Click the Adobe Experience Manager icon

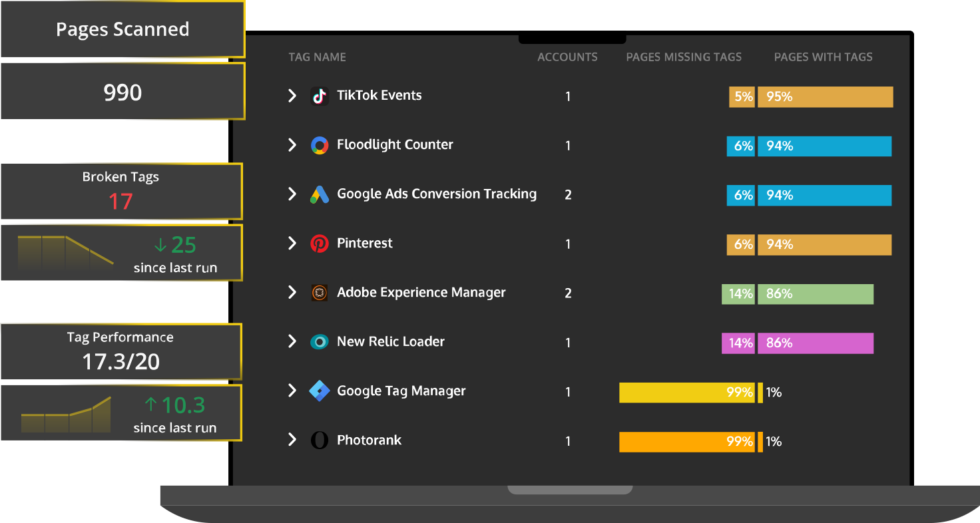pos(320,293)
